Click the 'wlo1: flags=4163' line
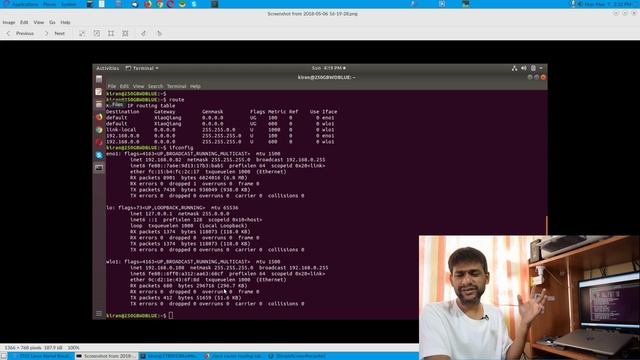This screenshot has width=640, height=360. click(x=193, y=262)
